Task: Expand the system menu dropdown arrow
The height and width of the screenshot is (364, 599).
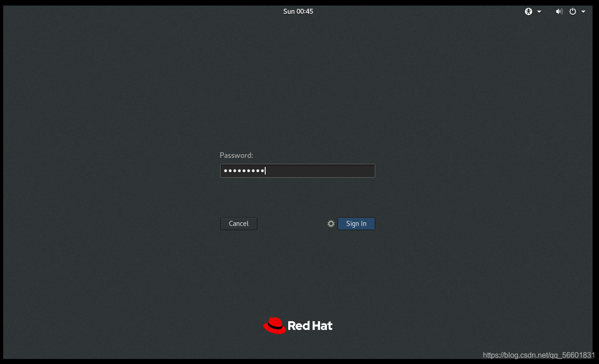Action: coord(583,12)
